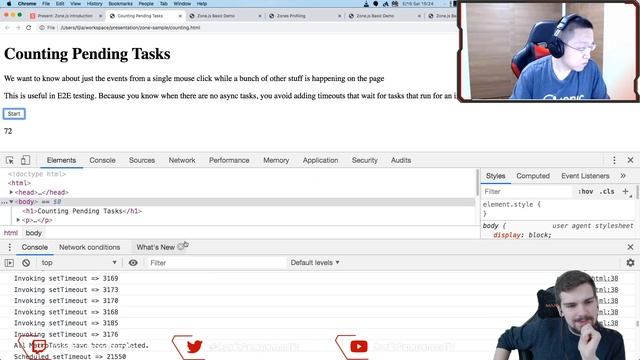The height and width of the screenshot is (360, 640).
Task: Reload the page in Chrome
Action: [29, 28]
